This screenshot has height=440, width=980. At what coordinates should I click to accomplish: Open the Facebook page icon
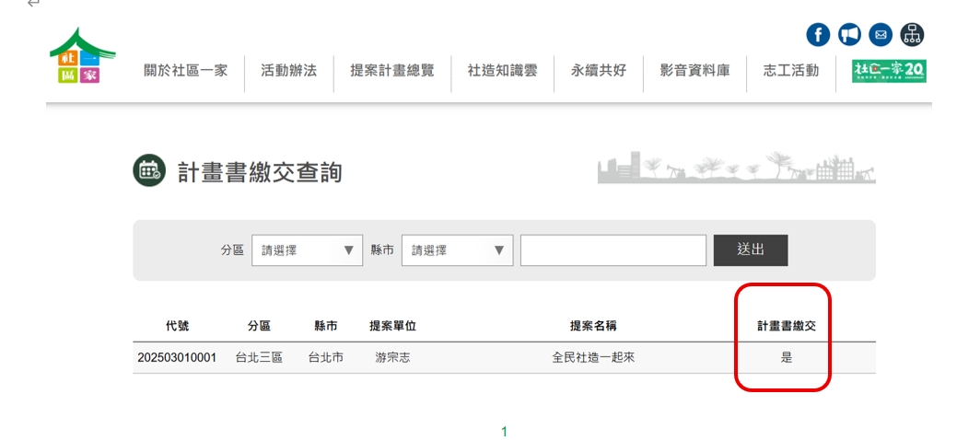click(817, 35)
